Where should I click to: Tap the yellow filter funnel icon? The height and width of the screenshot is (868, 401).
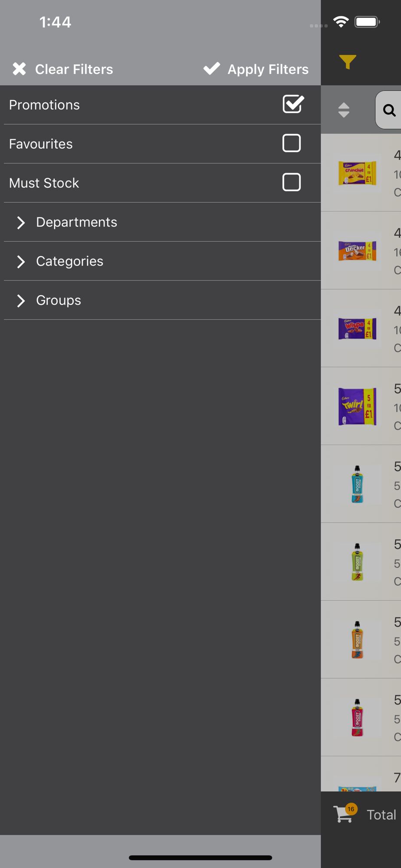pos(348,62)
